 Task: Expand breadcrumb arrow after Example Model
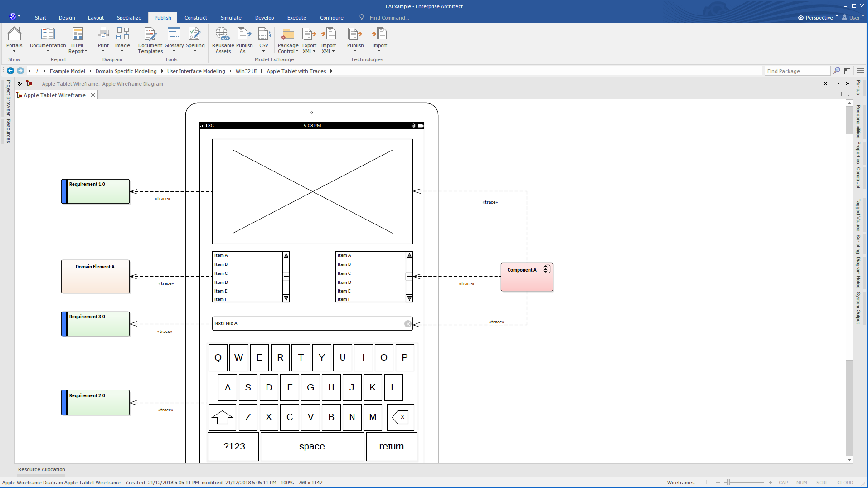(x=90, y=71)
